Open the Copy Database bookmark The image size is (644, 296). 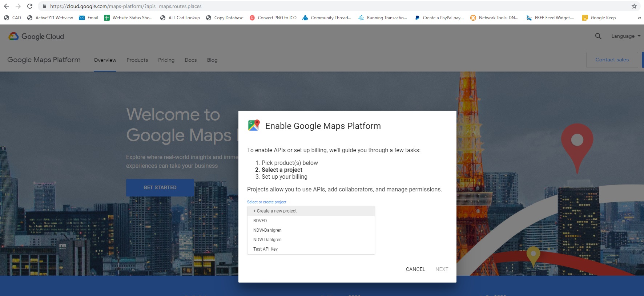click(225, 17)
